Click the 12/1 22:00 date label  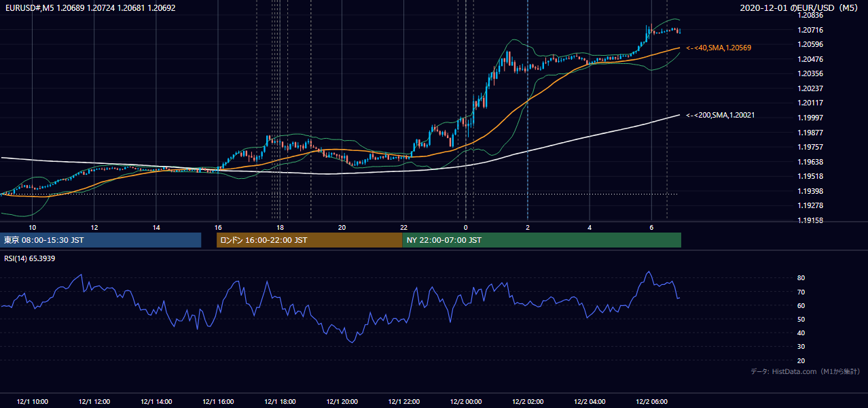pyautogui.click(x=403, y=401)
